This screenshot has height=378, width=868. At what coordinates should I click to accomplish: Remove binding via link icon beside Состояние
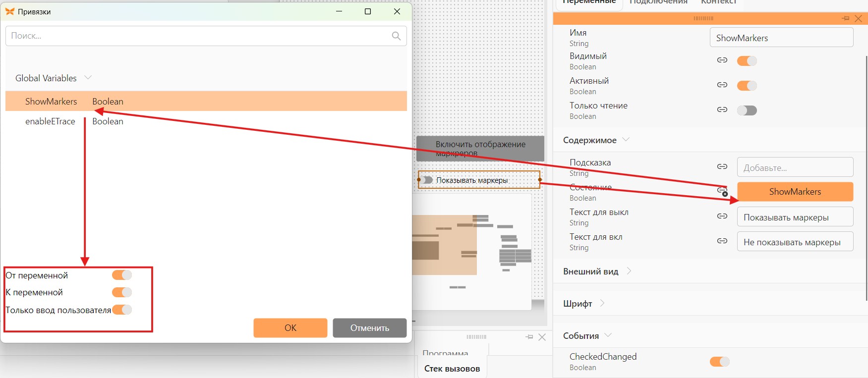723,191
